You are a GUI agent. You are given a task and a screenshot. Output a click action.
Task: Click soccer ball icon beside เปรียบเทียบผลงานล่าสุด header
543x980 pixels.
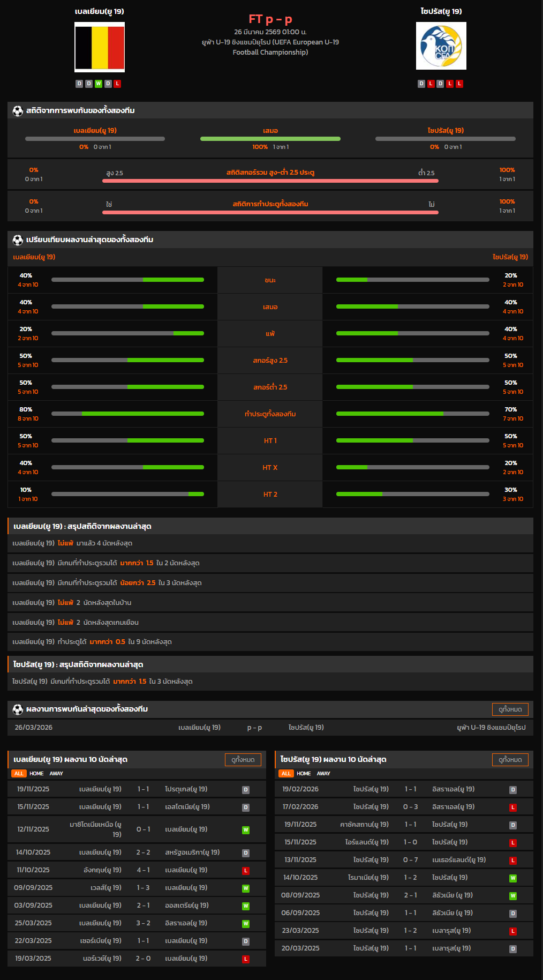pos(18,240)
